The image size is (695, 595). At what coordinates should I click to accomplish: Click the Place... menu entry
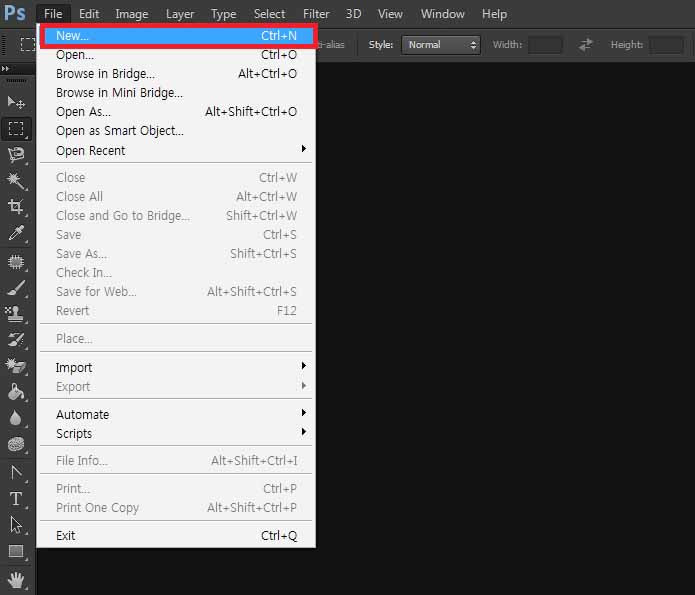(x=177, y=339)
